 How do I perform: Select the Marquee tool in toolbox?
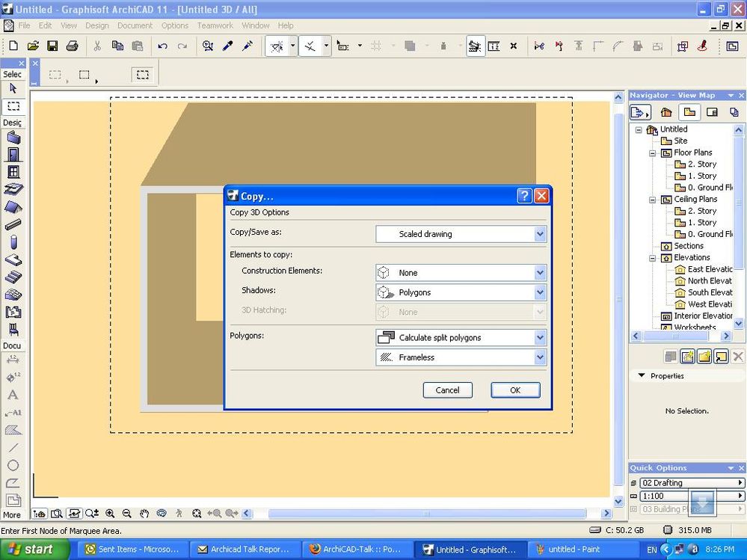pos(13,106)
